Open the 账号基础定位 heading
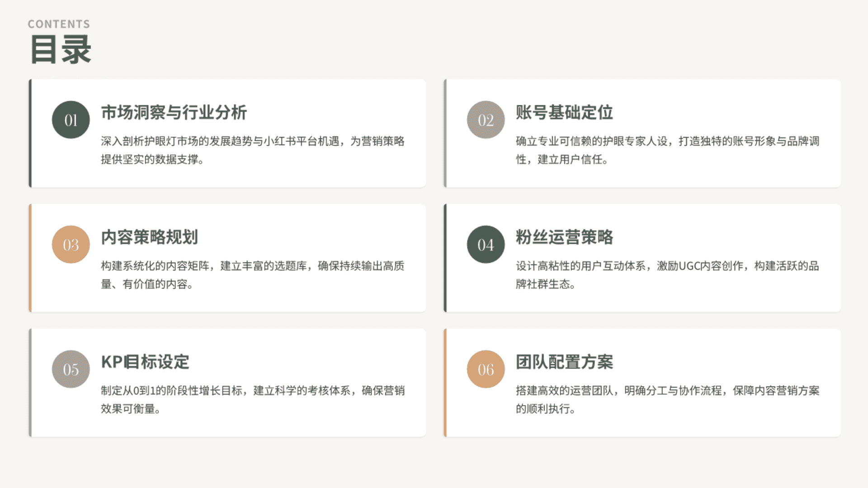 click(x=564, y=113)
